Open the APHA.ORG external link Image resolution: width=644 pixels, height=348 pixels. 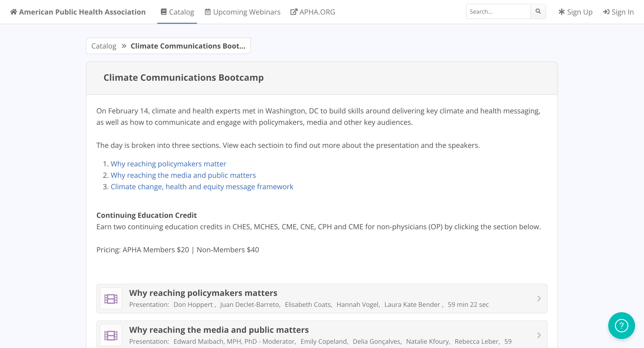click(x=313, y=12)
